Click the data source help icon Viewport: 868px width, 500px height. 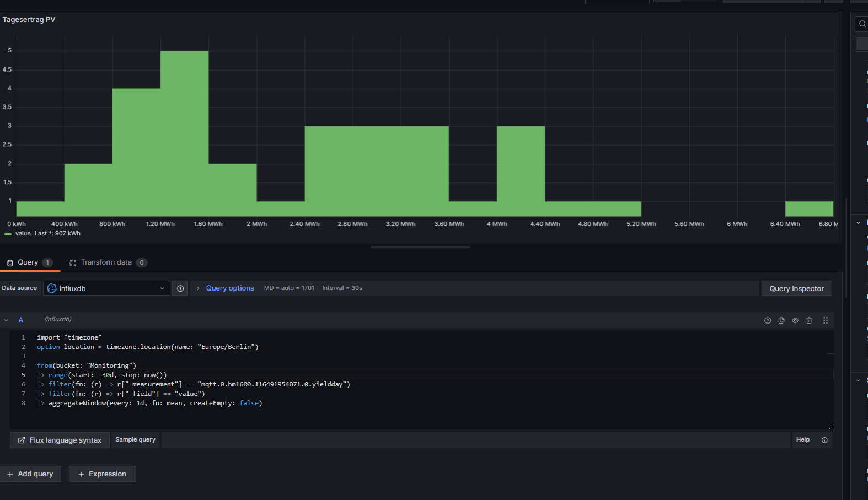tap(180, 288)
